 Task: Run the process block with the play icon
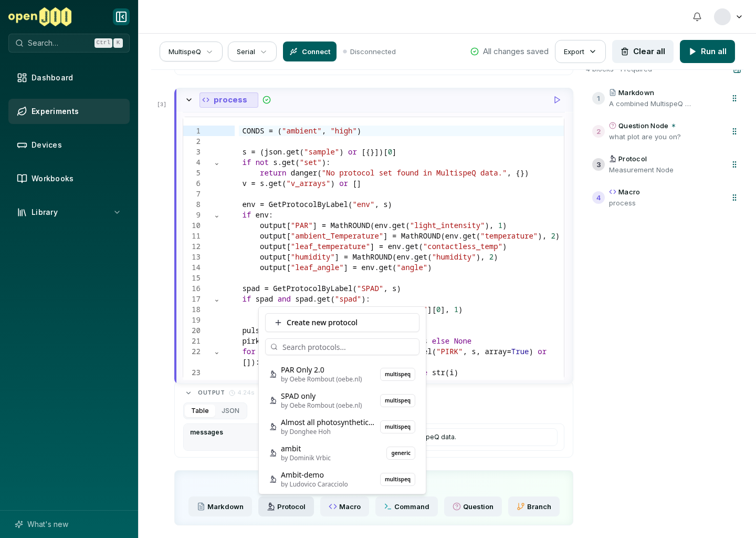point(557,100)
